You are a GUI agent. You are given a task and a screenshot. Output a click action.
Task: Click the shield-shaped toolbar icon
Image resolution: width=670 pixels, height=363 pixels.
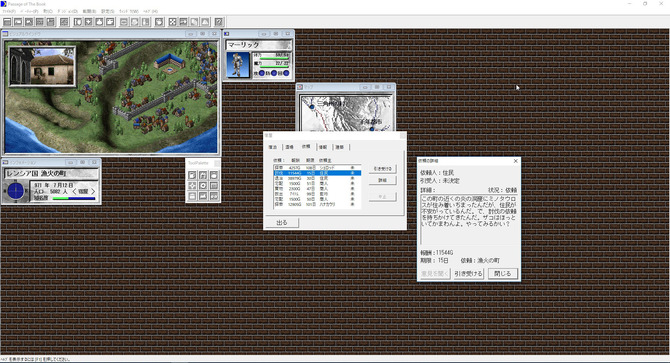78,22
